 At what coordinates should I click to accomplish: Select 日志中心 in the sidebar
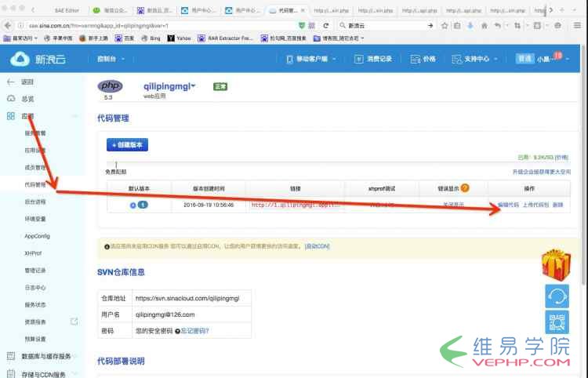coord(35,287)
